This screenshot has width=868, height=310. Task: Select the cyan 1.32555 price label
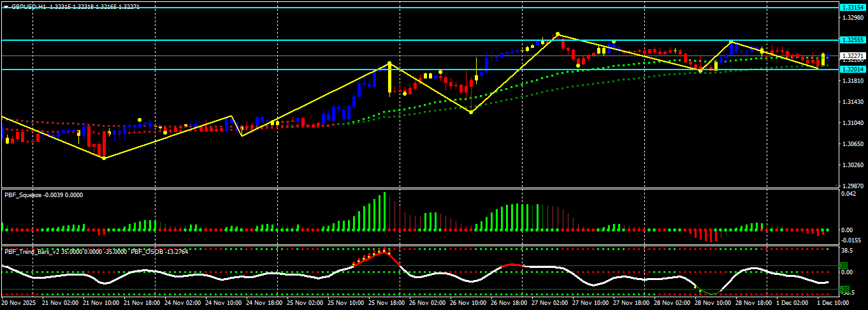tap(853, 40)
